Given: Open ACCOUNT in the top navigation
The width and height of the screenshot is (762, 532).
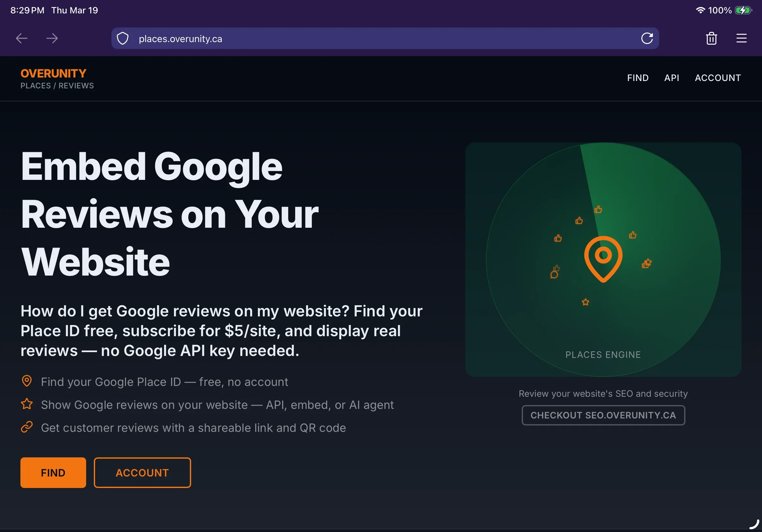Looking at the screenshot, I should click(x=718, y=78).
